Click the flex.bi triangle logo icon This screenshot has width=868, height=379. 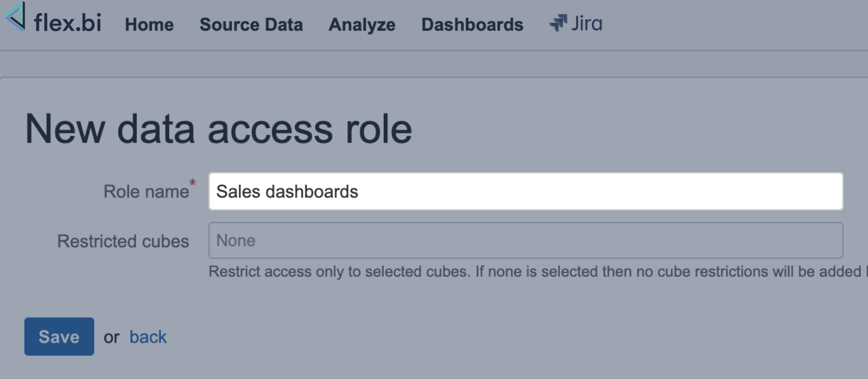tap(16, 17)
